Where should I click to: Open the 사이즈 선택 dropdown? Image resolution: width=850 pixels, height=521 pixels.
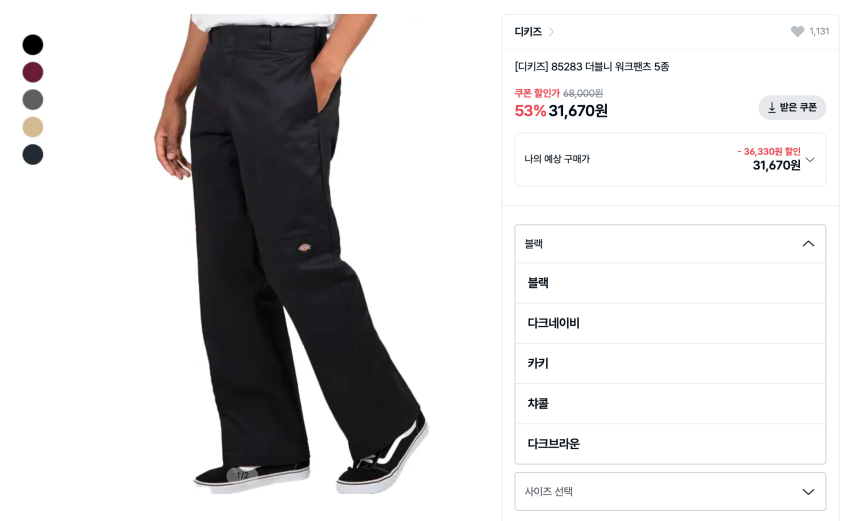pos(670,491)
